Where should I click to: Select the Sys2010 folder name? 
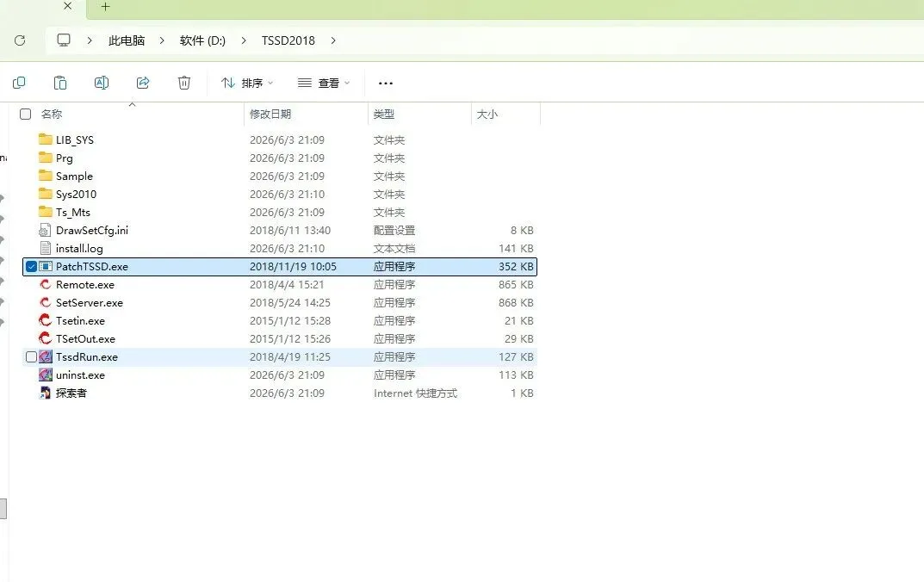pos(76,195)
